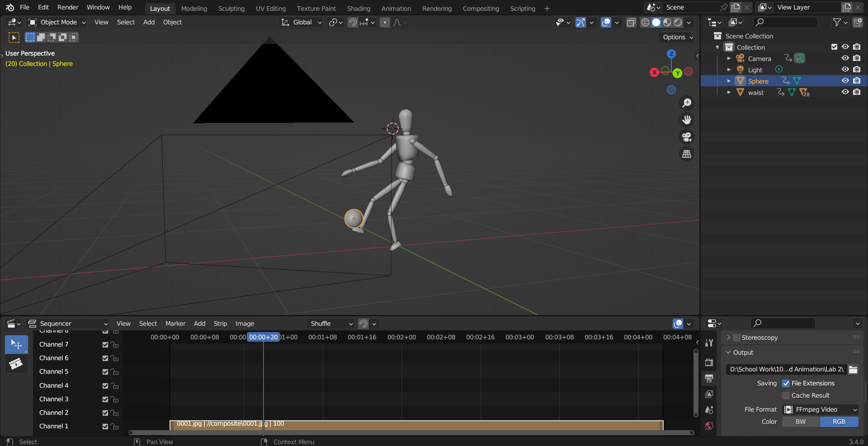Enable the Cache Result checkbox
This screenshot has width=868, height=446.
click(x=787, y=395)
